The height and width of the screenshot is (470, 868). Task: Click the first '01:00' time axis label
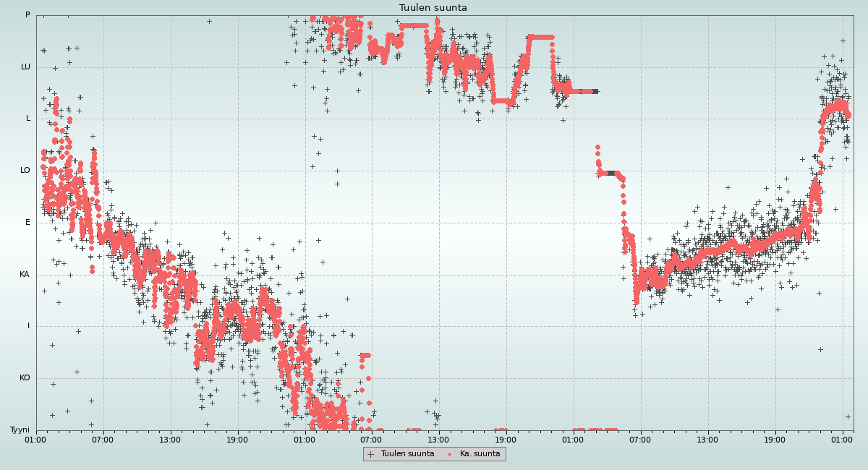pyautogui.click(x=35, y=440)
